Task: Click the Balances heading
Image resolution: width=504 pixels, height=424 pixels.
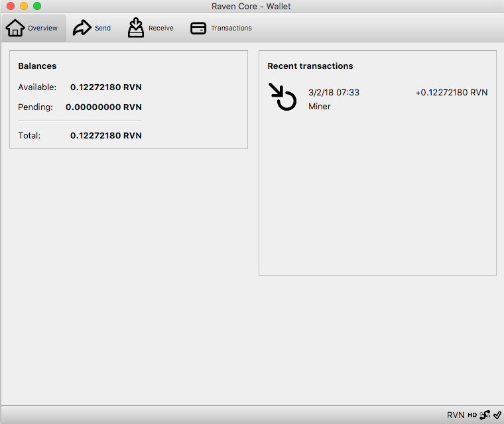Action: pos(37,66)
